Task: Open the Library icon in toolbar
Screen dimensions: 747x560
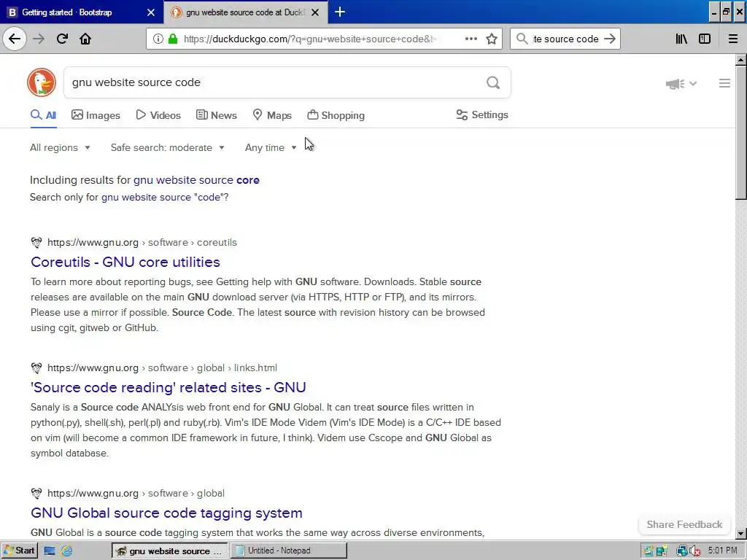Action: coord(681,39)
